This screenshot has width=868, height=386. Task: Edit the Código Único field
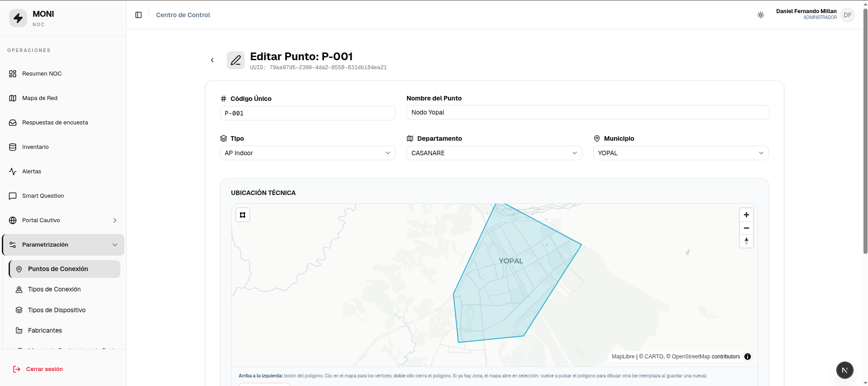pyautogui.click(x=308, y=113)
